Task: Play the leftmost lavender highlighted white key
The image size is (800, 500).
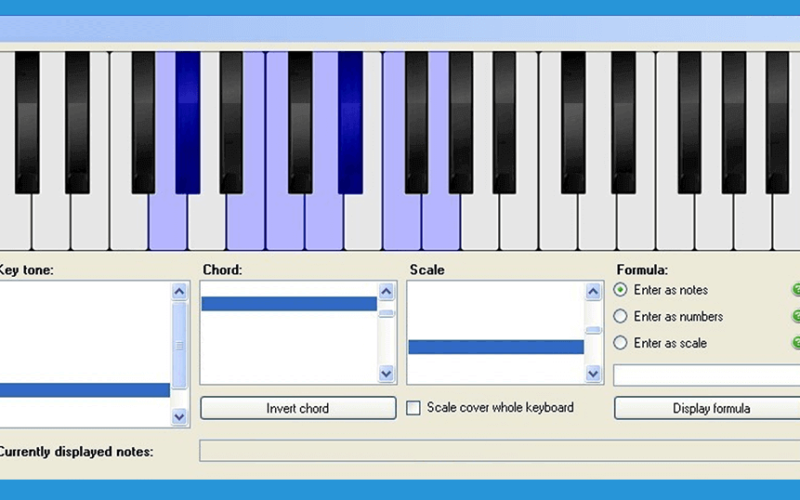Action: coord(168,222)
